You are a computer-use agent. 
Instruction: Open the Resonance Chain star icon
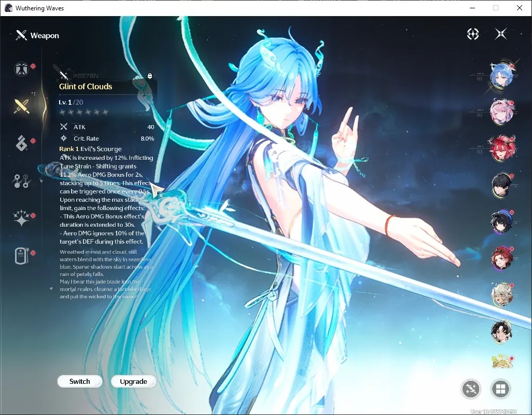pyautogui.click(x=21, y=218)
